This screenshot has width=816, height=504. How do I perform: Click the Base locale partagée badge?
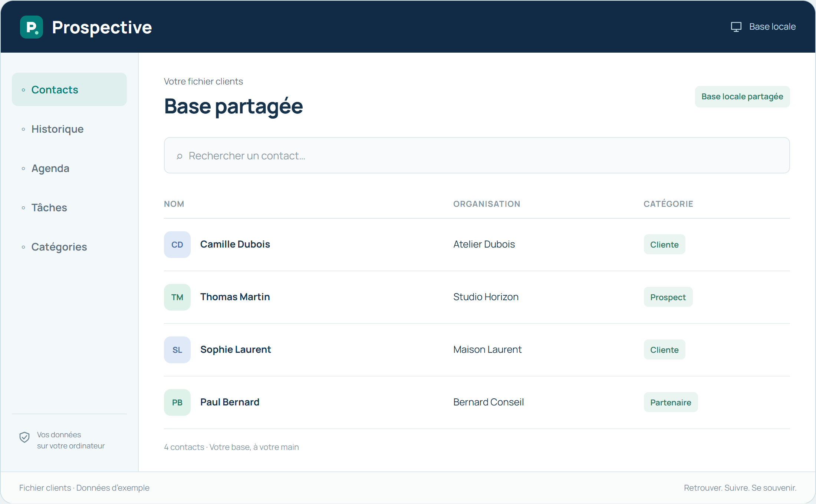click(x=742, y=97)
